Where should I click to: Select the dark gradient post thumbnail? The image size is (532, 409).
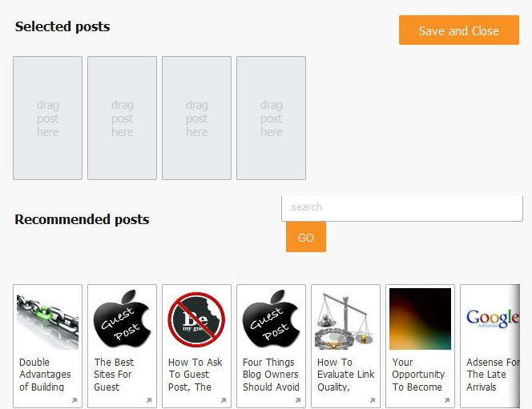[x=420, y=319]
